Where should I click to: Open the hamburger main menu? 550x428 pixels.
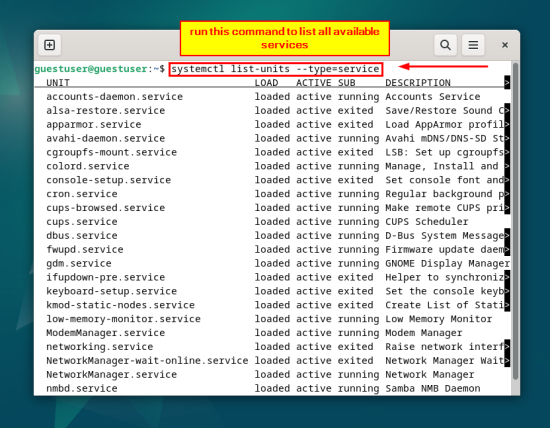pyautogui.click(x=473, y=45)
